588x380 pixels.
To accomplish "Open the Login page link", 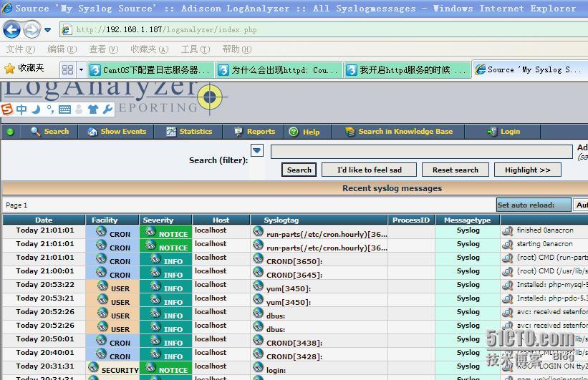I will click(x=503, y=132).
